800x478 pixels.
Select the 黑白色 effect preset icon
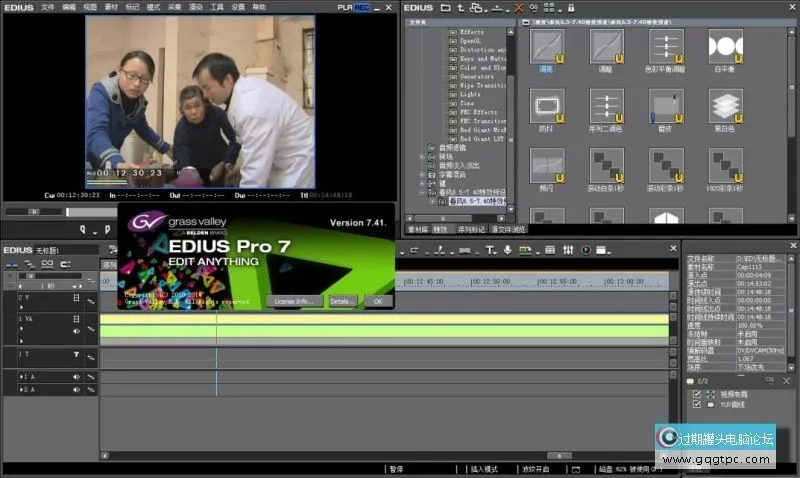[725, 106]
